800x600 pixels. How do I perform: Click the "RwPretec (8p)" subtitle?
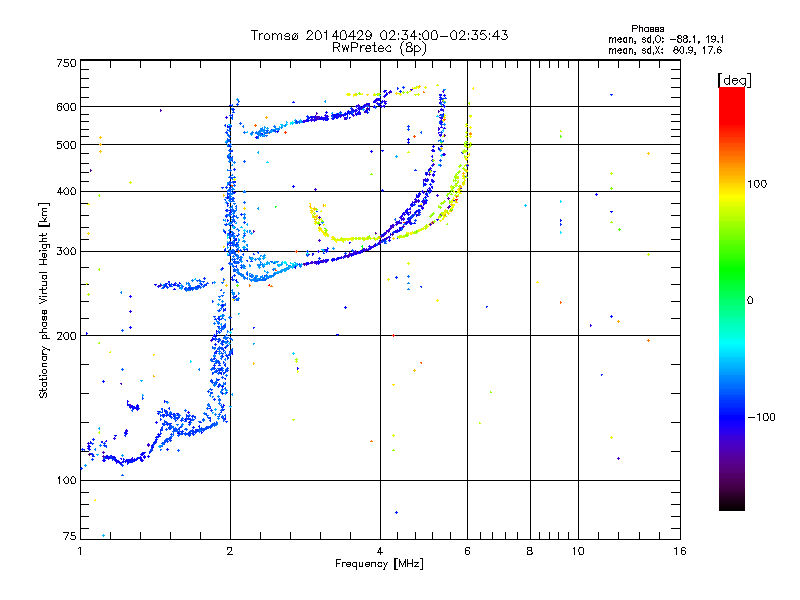(379, 48)
